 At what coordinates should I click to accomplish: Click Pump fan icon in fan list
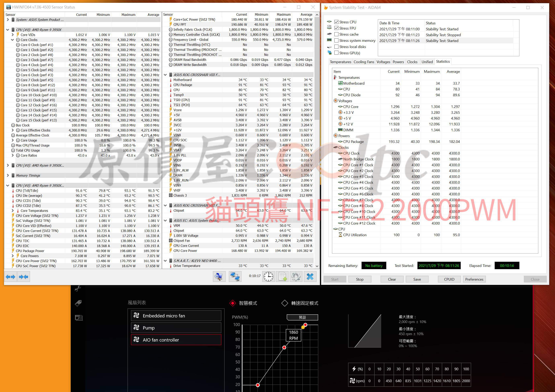pos(136,327)
